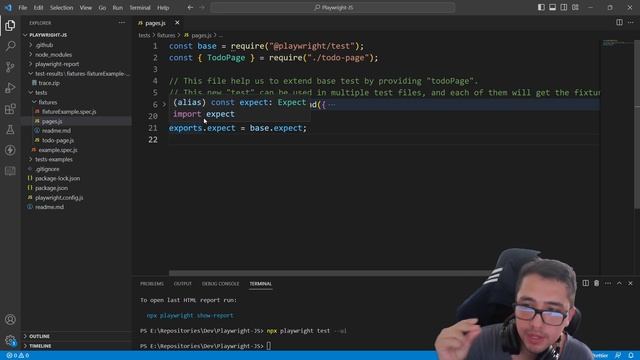
Task: Open the Manage gear icon
Action: pyautogui.click(x=10, y=340)
